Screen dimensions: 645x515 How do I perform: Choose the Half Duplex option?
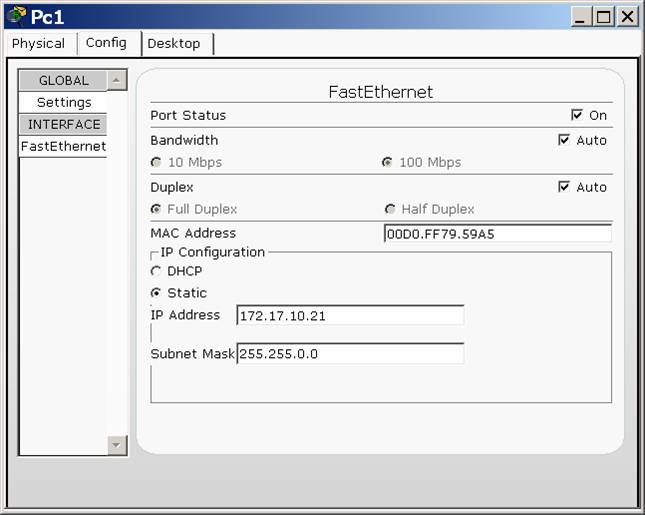(390, 209)
